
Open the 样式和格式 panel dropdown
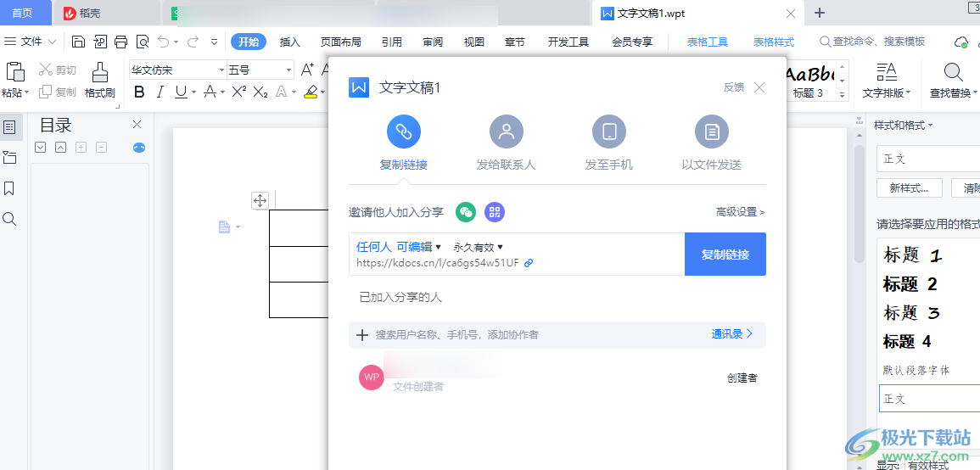coord(903,125)
